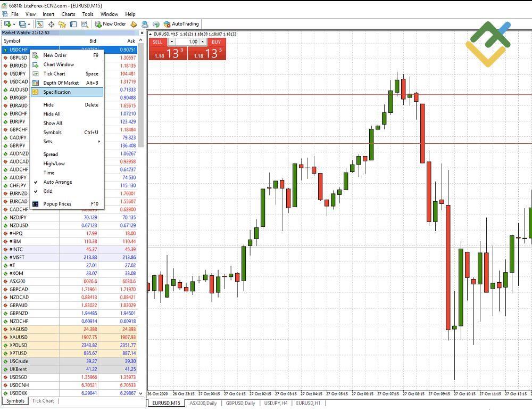Increase lot size with the up stepper

(x=202, y=42)
